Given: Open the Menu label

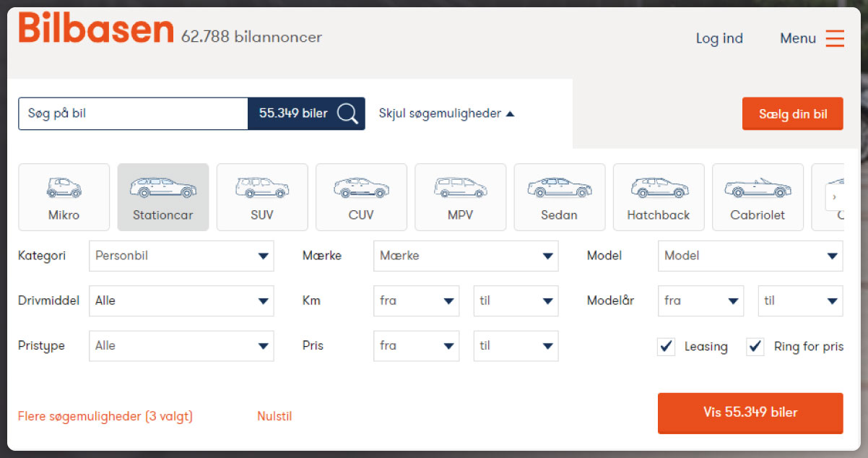Looking at the screenshot, I should pos(798,38).
